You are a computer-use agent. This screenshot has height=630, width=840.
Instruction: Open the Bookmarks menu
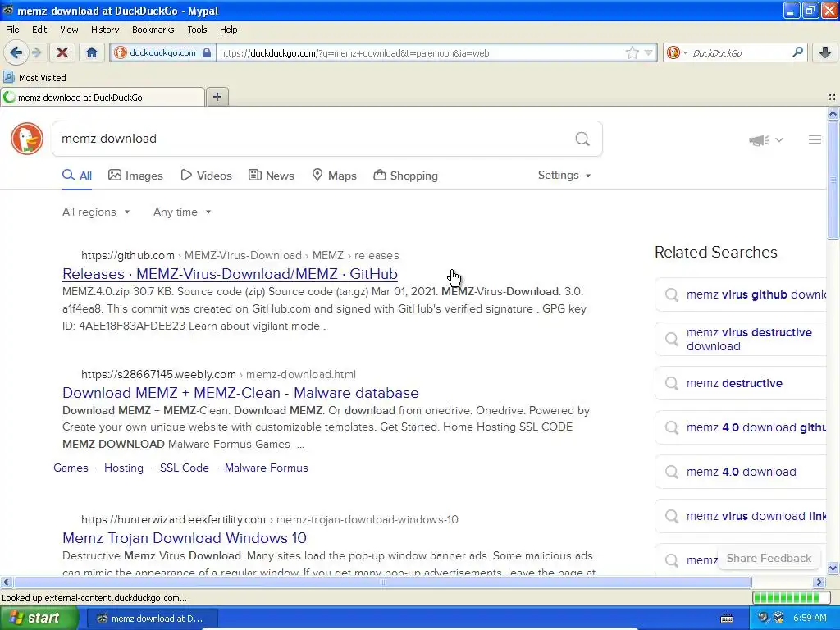pos(153,30)
